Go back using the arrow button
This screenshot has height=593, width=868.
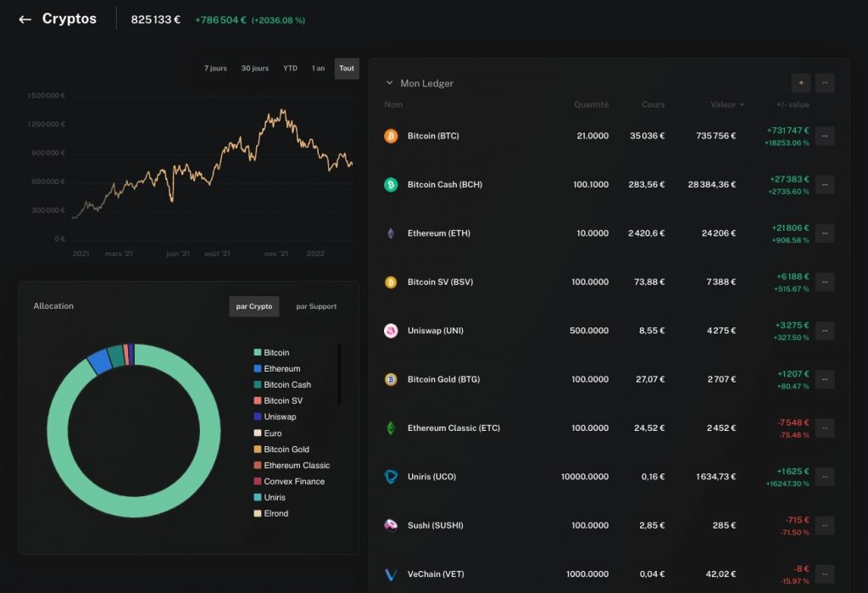tap(25, 19)
